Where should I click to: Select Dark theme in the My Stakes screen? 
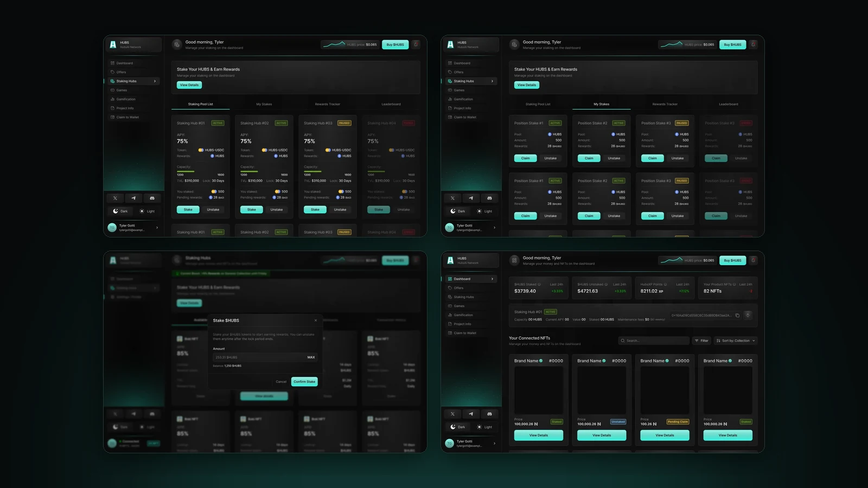(458, 211)
